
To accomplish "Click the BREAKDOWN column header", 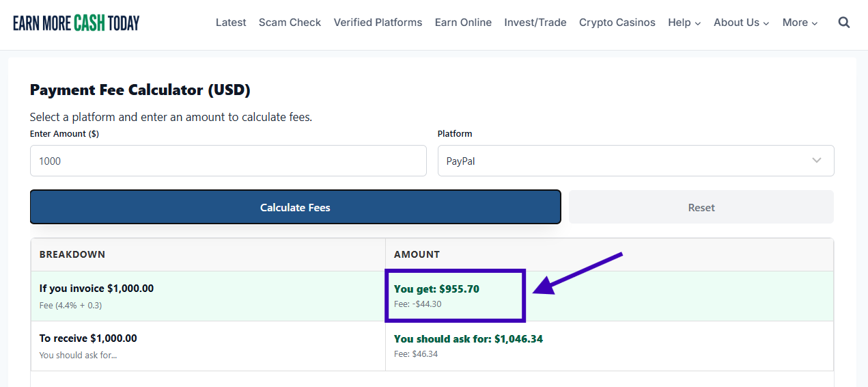I will click(x=72, y=254).
